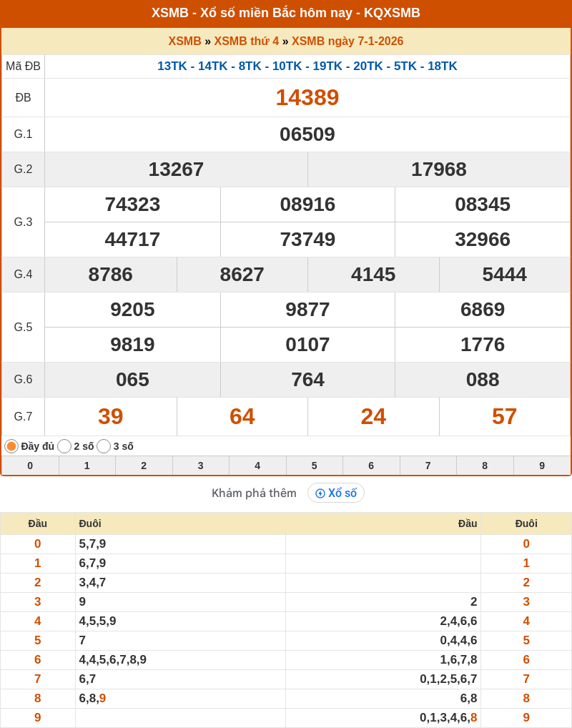The width and height of the screenshot is (572, 728).
Task: Click the special prize number 14389
Action: pos(307,97)
